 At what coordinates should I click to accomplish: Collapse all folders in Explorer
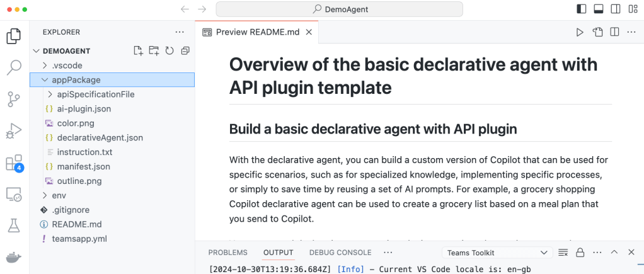click(x=185, y=51)
